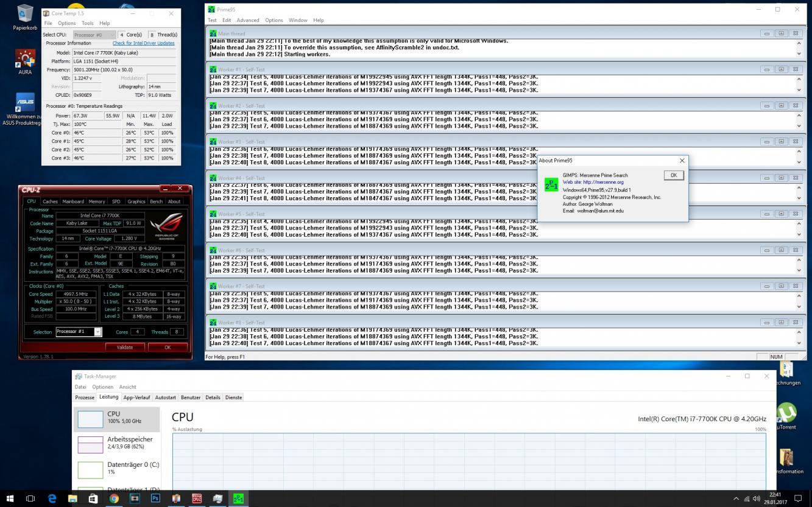The height and width of the screenshot is (507, 812).
Task: Open the Select CPU dropdown in Core Temp
Action: [x=94, y=35]
